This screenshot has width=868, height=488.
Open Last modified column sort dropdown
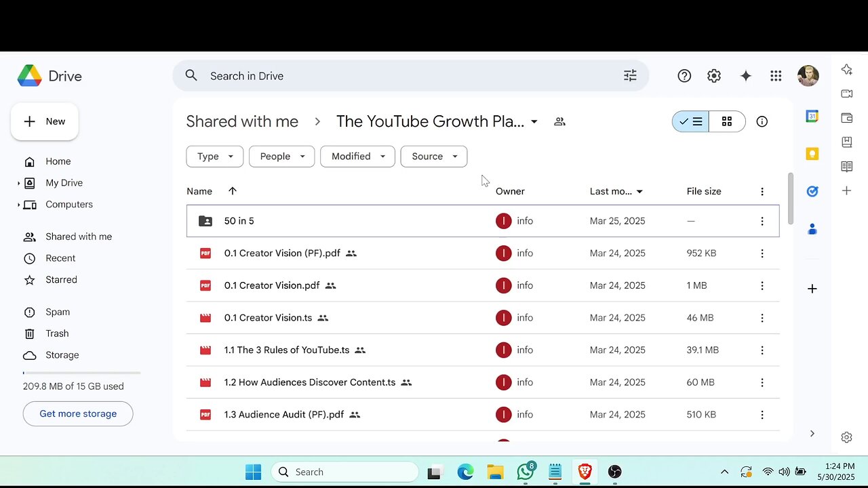point(639,192)
